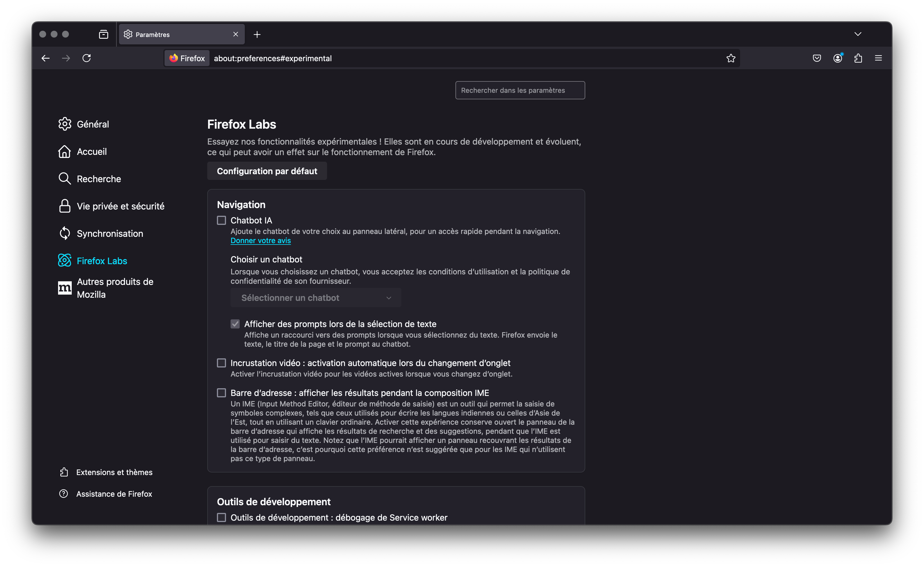Screen dimensions: 924x567
Task: Go to the Recherche settings section
Action: (x=98, y=179)
